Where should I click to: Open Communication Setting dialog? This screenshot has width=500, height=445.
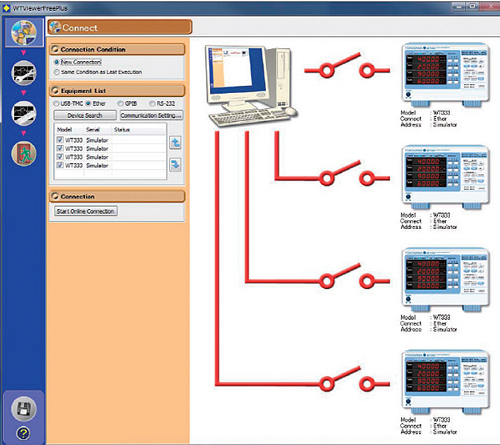point(151,115)
